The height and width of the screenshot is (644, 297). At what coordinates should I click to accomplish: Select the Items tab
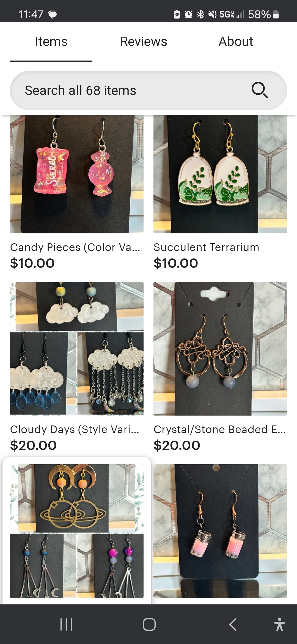(51, 42)
